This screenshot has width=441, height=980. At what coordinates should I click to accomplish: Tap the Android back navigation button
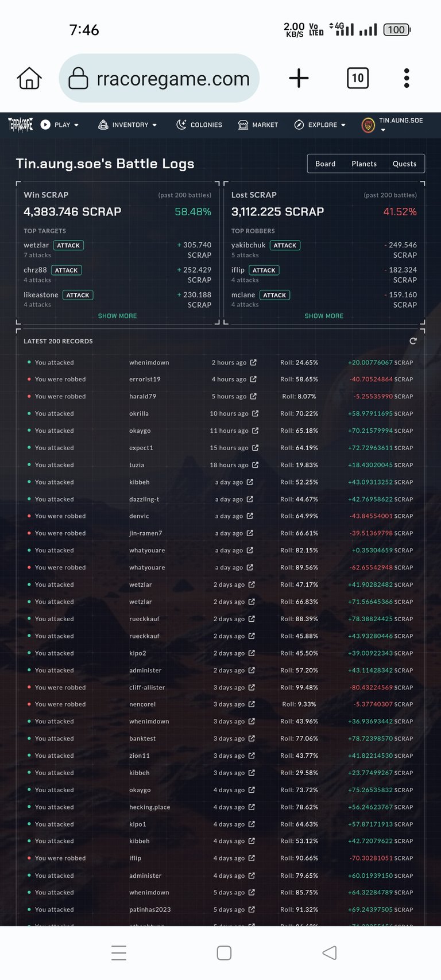click(x=330, y=953)
